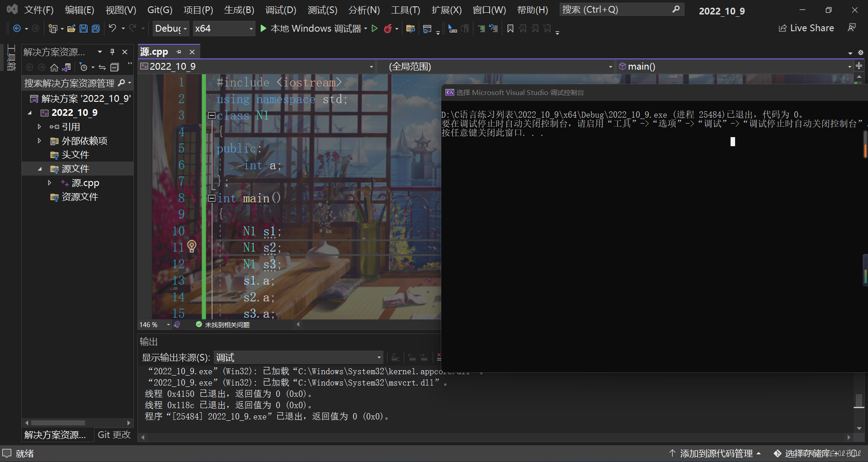868x462 pixels.
Task: Open the 调试(D) menu
Action: (281, 10)
